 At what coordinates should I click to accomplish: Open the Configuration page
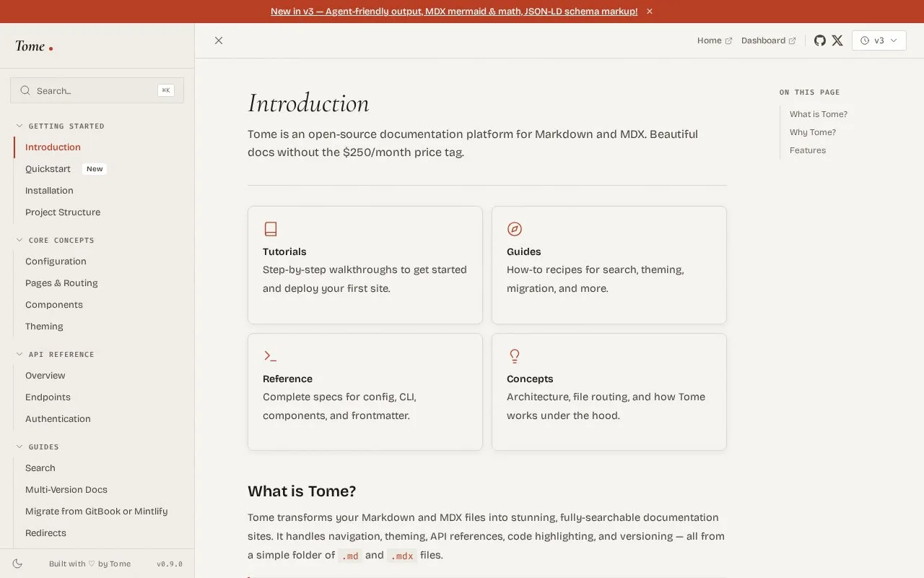coord(56,262)
